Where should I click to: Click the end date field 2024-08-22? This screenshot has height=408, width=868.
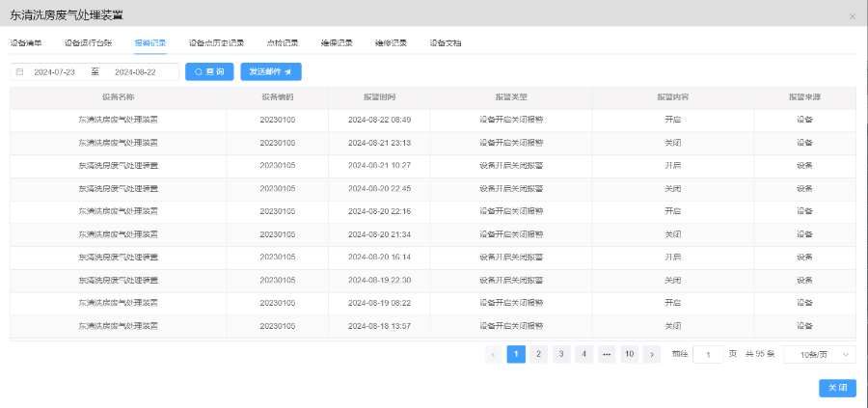[135, 72]
